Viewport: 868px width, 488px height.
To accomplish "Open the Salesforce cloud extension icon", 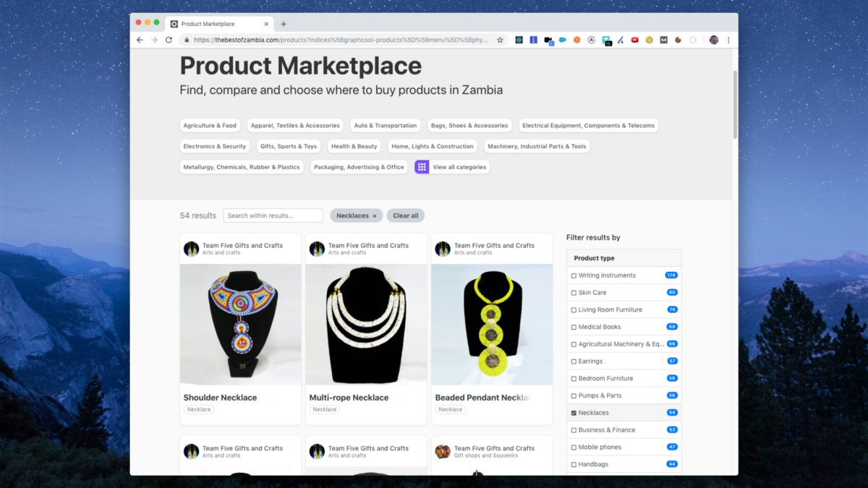I will tap(562, 40).
